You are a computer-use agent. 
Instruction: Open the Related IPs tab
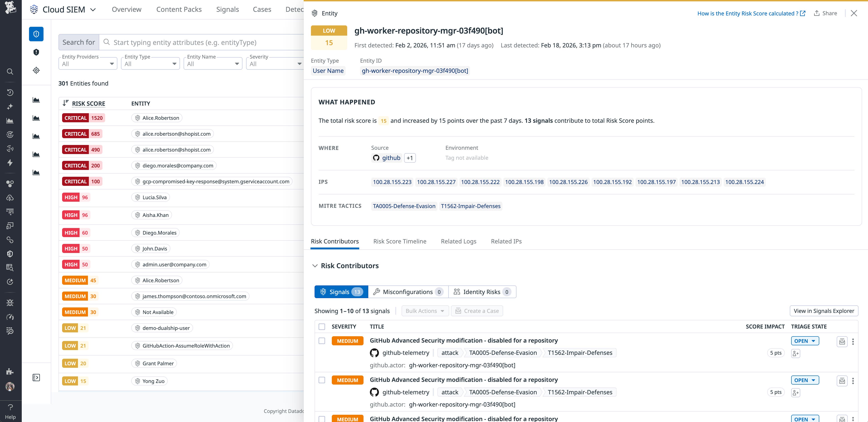[x=506, y=241]
